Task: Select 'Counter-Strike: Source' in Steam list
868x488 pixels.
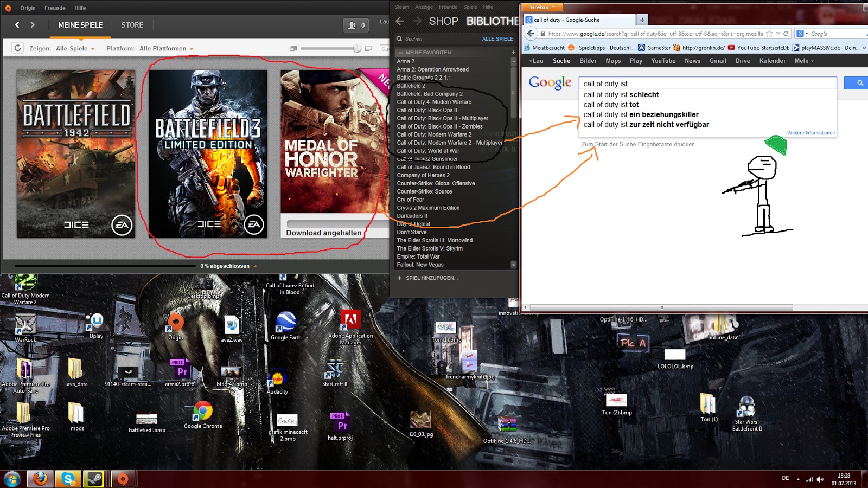Action: 424,191
